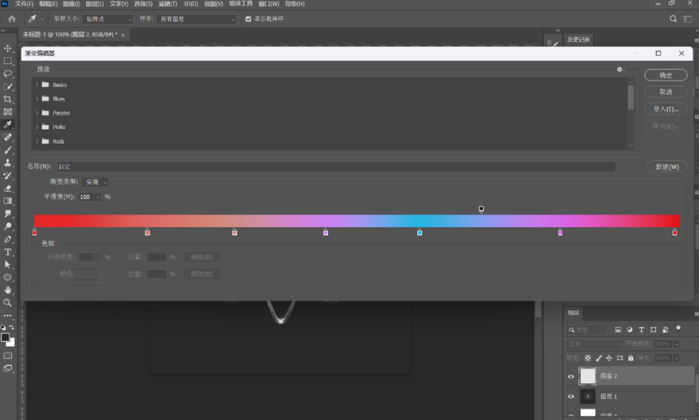This screenshot has width=699, height=420.
Task: Expand the Purples preset folder
Action: click(x=38, y=113)
